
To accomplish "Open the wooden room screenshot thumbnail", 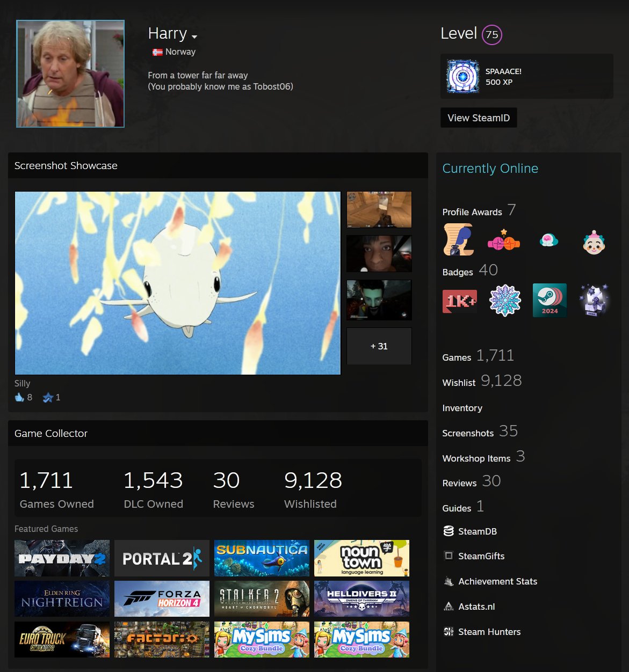I will coord(379,209).
